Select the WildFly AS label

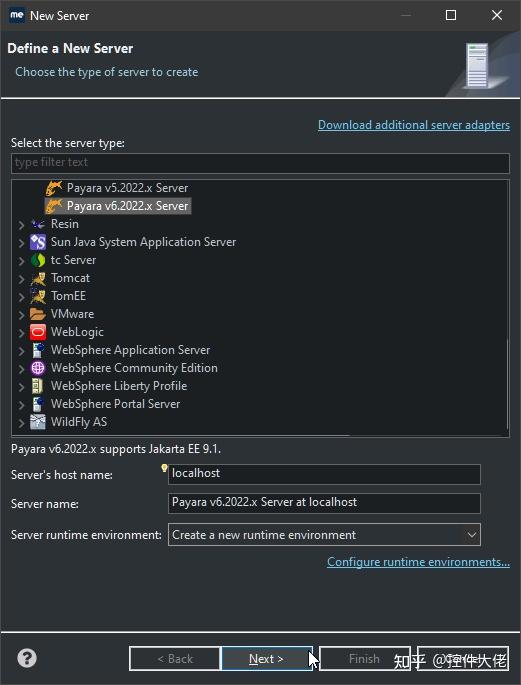click(79, 422)
